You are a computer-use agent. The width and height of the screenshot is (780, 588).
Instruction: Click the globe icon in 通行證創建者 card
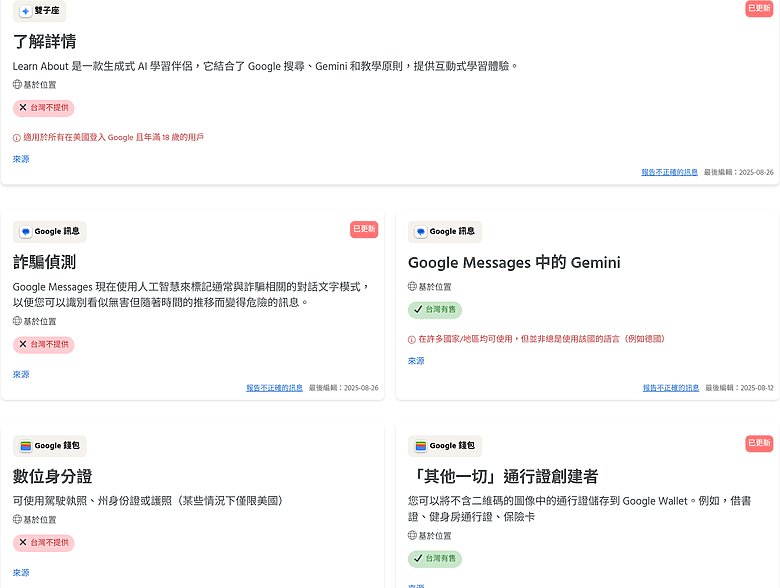412,535
